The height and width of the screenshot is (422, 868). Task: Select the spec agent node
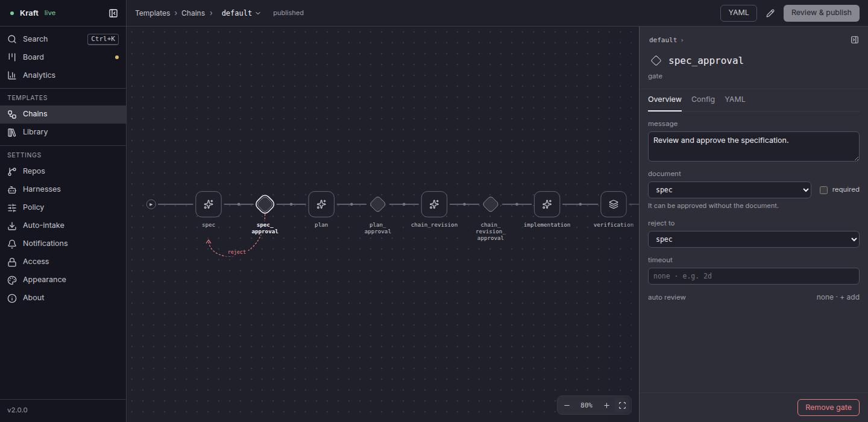(x=209, y=204)
